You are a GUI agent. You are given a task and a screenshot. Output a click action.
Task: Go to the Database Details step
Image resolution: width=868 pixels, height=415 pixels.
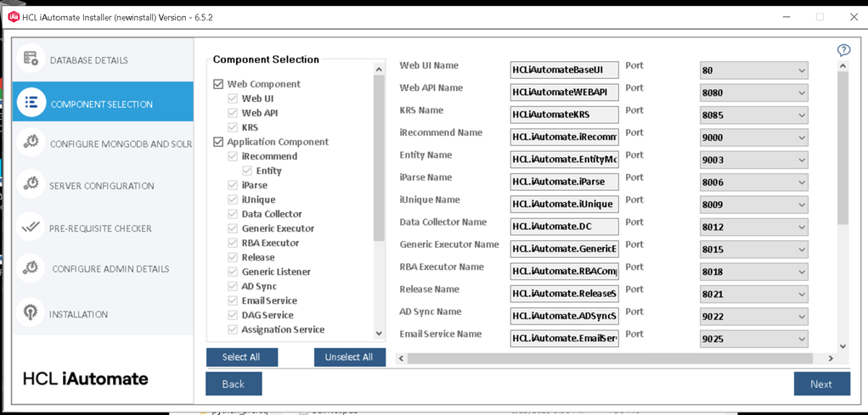pos(89,60)
